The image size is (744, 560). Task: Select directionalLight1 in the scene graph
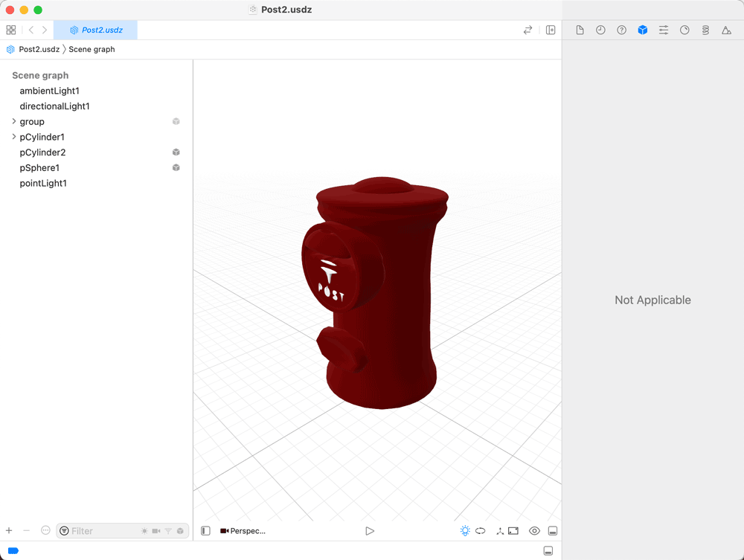tap(54, 106)
